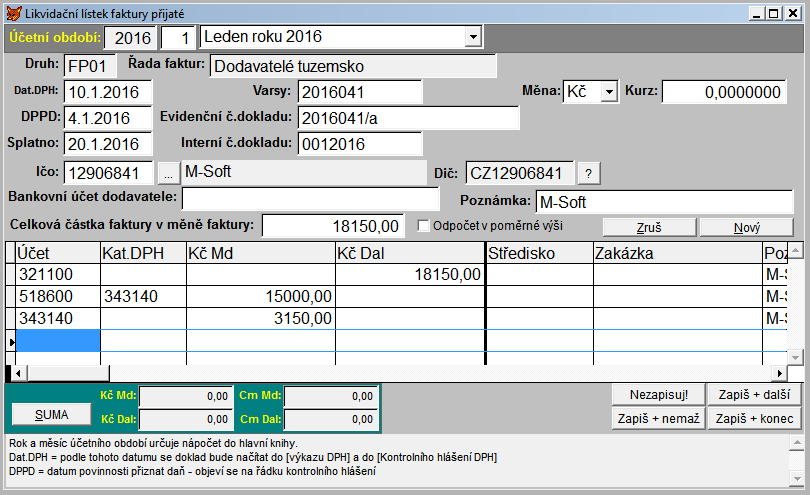Click the Kč Md sum field

(x=185, y=396)
